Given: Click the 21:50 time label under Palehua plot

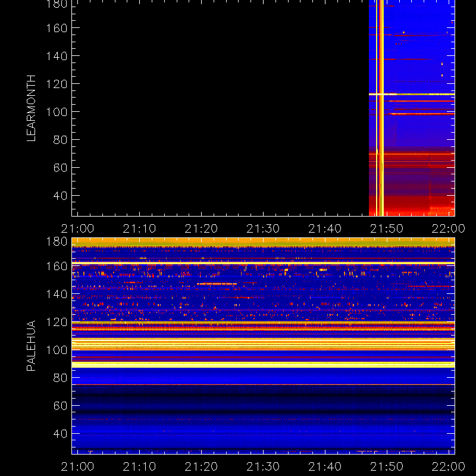Looking at the screenshot, I should tap(387, 466).
